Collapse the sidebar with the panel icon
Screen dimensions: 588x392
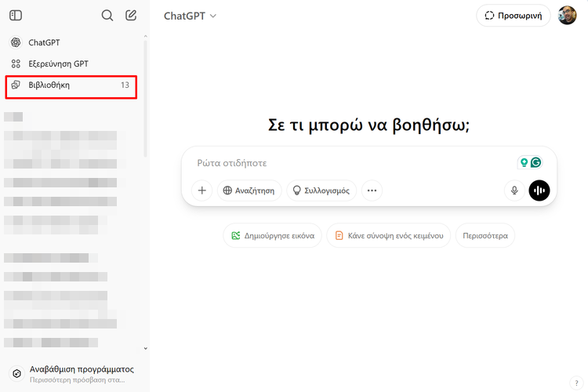pyautogui.click(x=16, y=16)
